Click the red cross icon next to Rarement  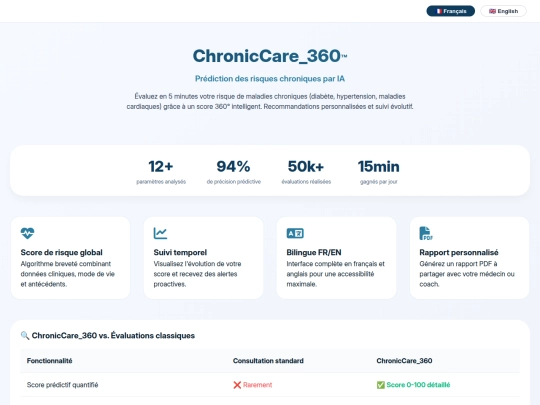[x=237, y=385]
